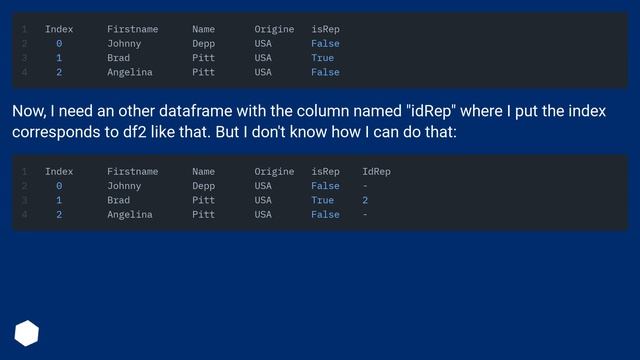Image resolution: width=640 pixels, height=360 pixels.
Task: Click "False" in first table's Angelina row
Action: point(325,72)
